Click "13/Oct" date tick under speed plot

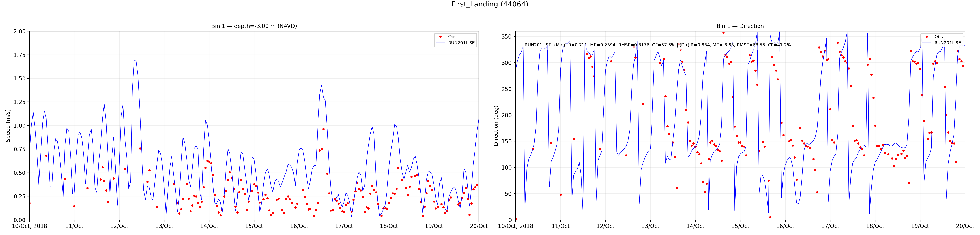(164, 226)
